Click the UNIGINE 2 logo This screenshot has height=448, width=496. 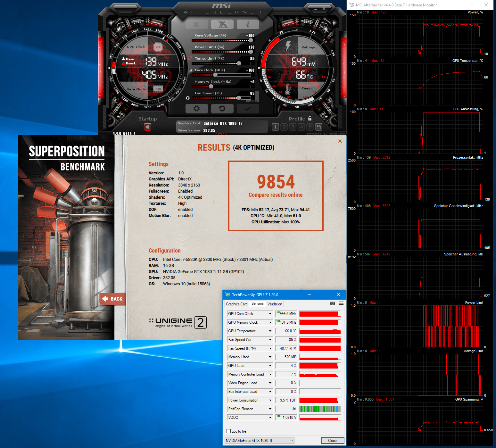pyautogui.click(x=178, y=322)
